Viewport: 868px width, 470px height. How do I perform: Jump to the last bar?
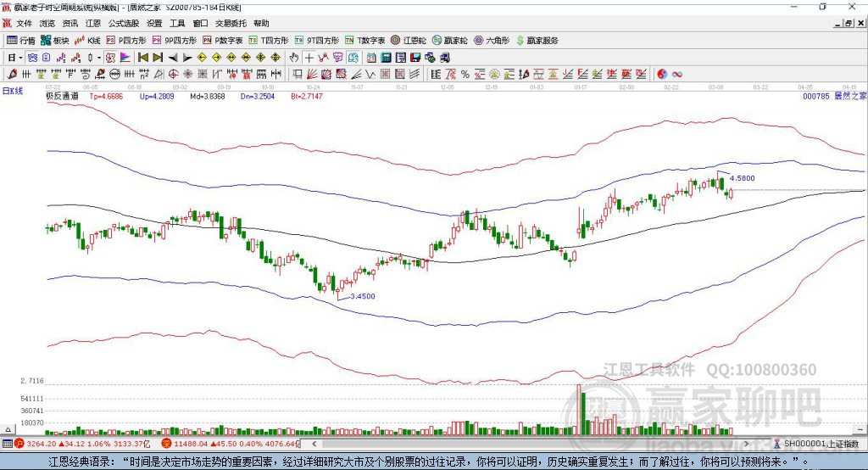(158, 58)
